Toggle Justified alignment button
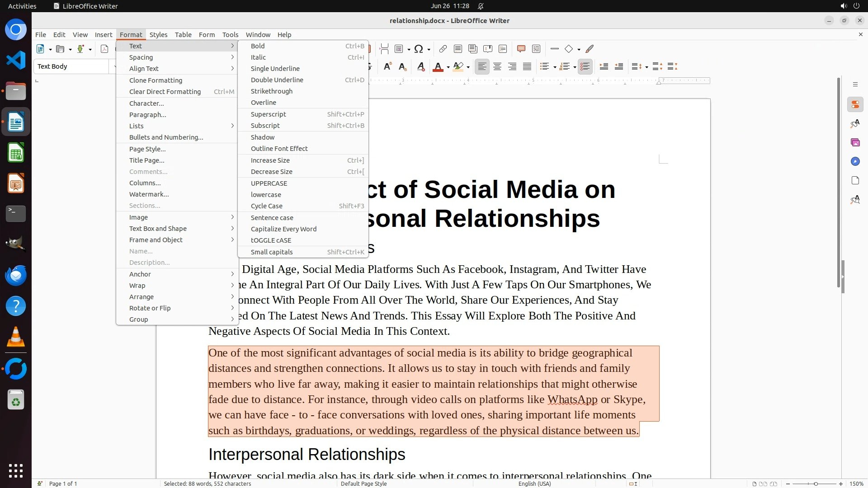This screenshot has height=488, width=868. 527,67
